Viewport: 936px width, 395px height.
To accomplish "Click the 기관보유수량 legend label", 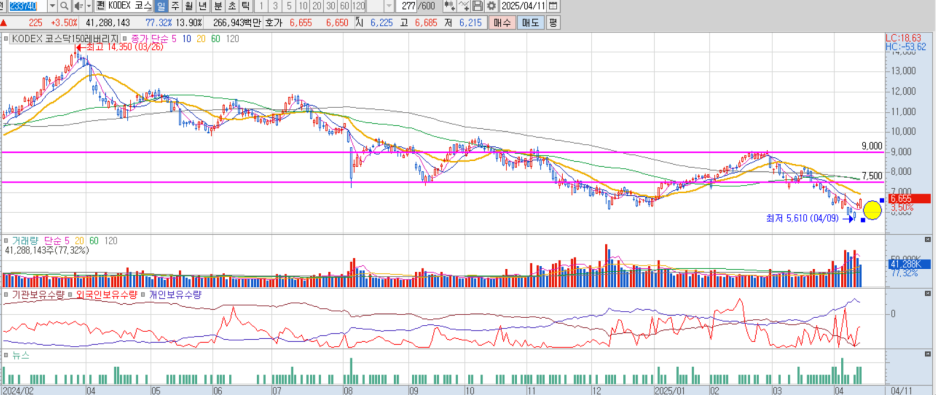I will click(37, 294).
